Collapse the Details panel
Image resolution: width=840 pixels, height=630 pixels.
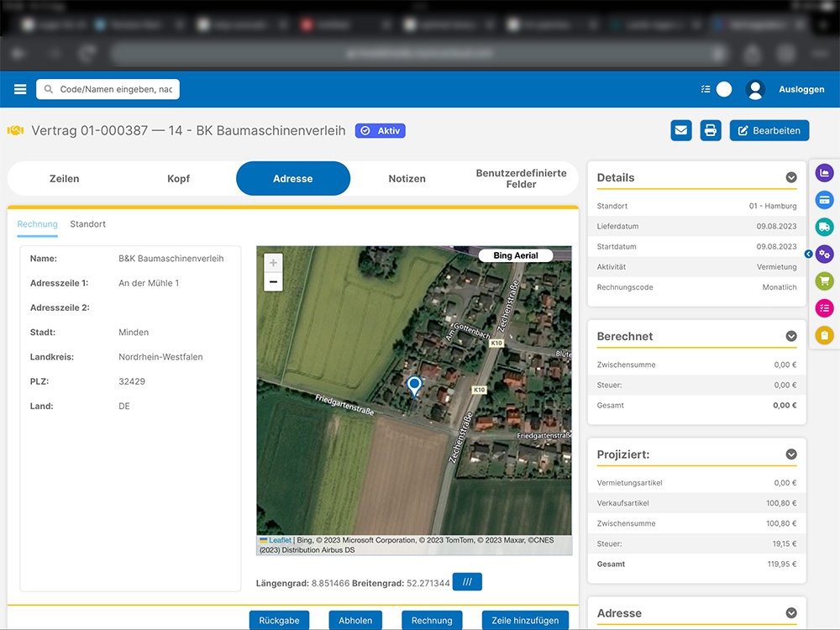coord(791,177)
